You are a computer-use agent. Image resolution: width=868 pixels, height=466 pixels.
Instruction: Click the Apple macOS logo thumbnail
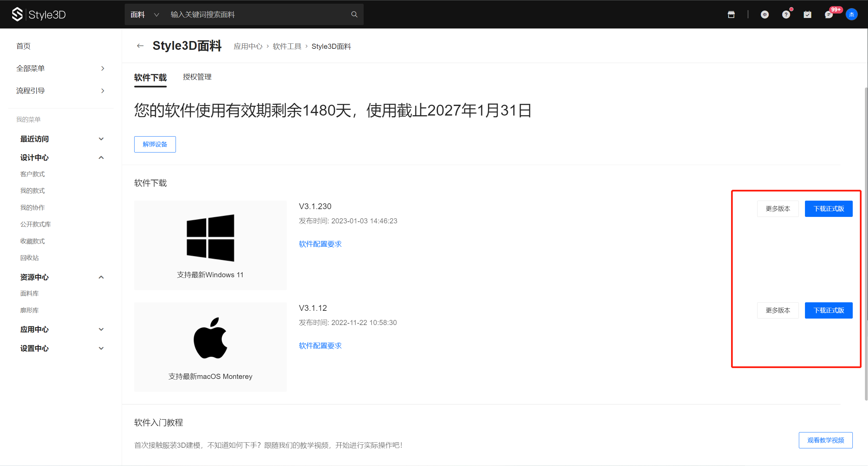(x=210, y=338)
